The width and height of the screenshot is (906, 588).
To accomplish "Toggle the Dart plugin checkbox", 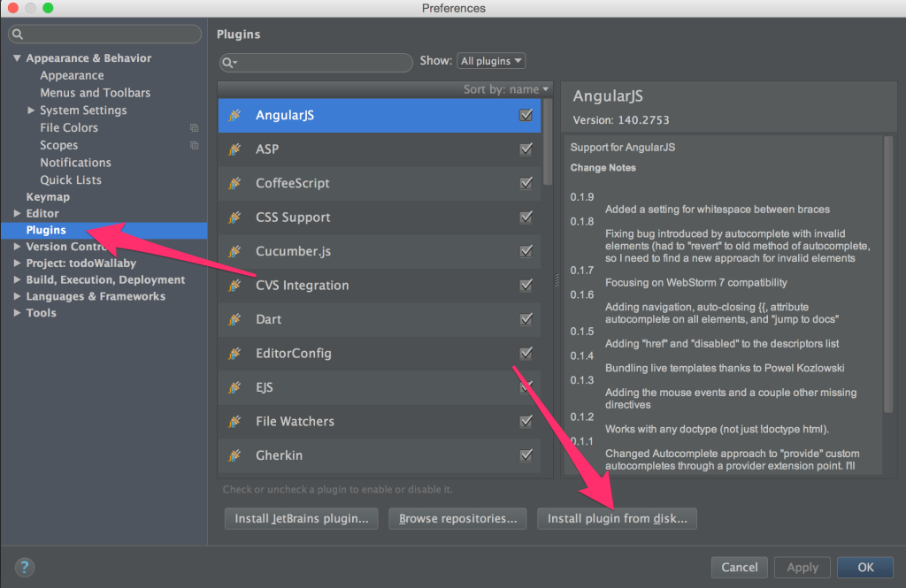I will pyautogui.click(x=526, y=319).
